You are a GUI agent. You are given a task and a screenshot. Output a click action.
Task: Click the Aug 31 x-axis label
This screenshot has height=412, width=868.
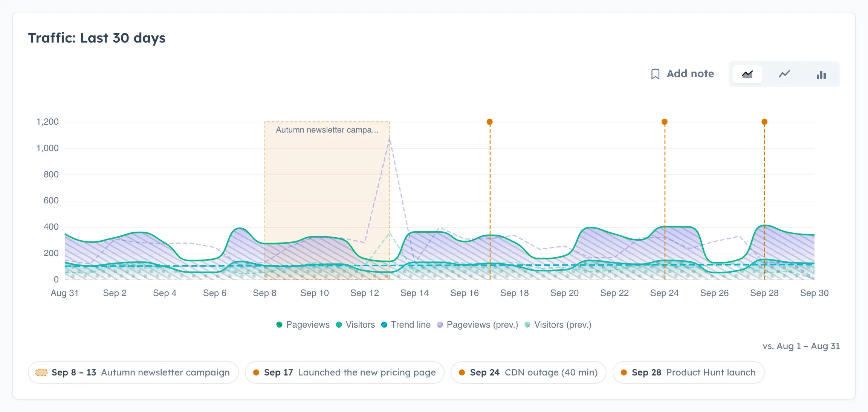coord(64,293)
